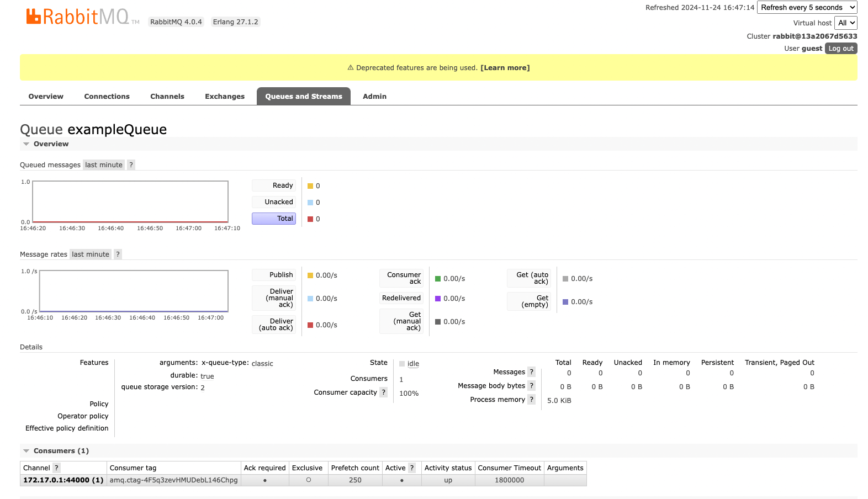
Task: Show Consumer capacity help tooltip
Action: point(384,392)
